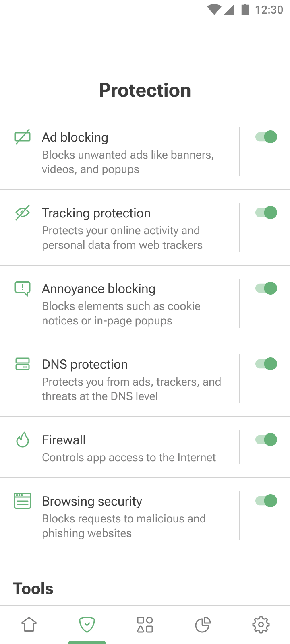
Task: Open the apps grid tab in bottom bar
Action: click(x=145, y=625)
